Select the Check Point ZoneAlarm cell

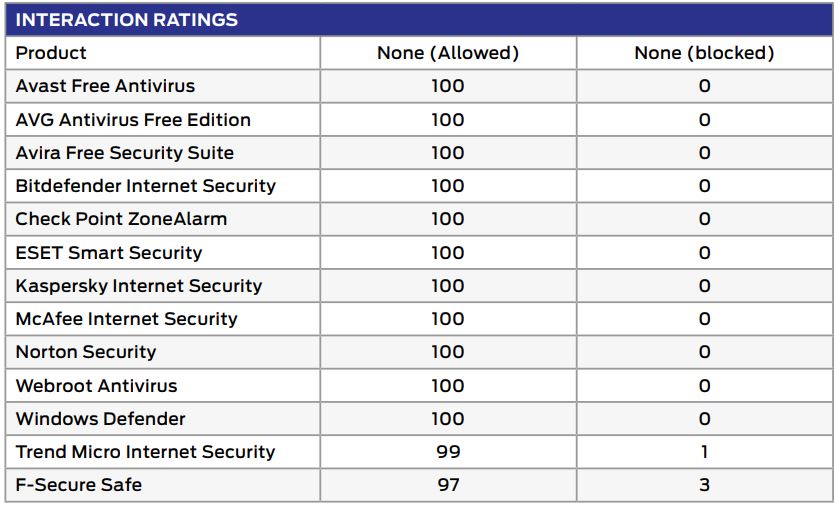click(121, 219)
